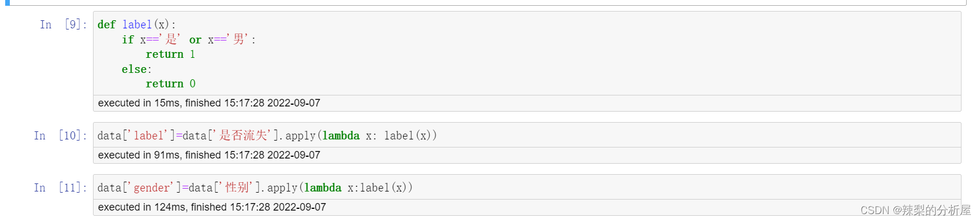Click the 'else:' code line
This screenshot has width=980, height=221.
(136, 69)
